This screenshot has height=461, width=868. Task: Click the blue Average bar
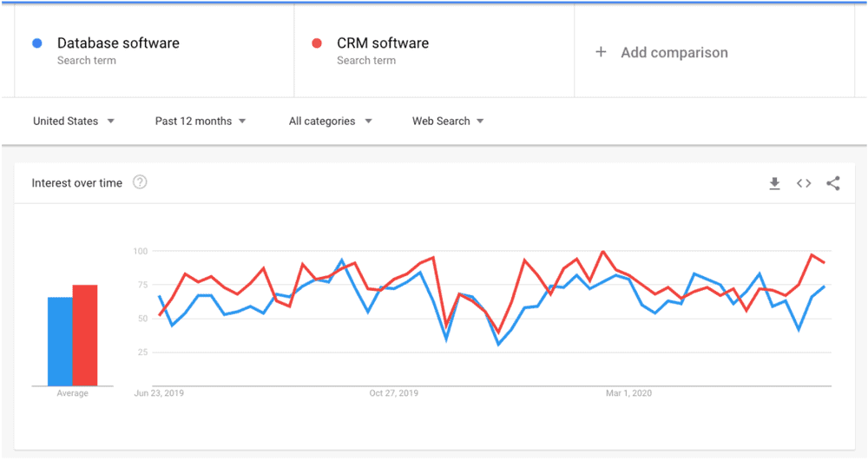[60, 341]
